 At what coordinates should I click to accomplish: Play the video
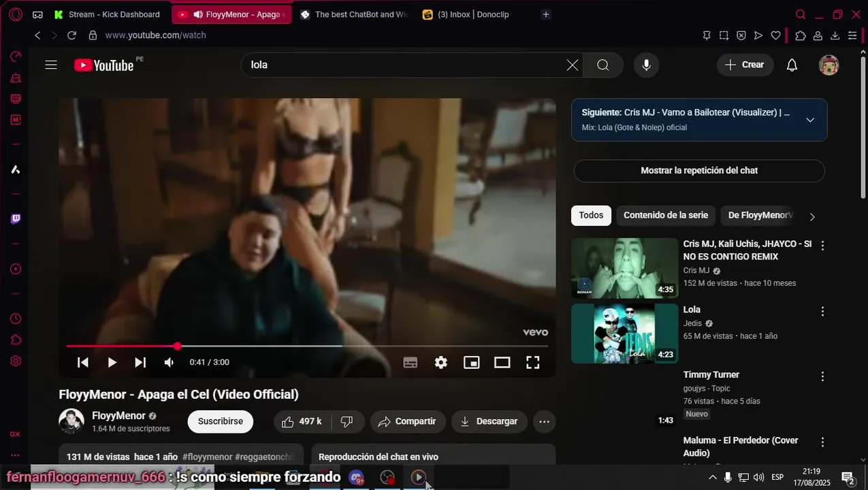(112, 363)
